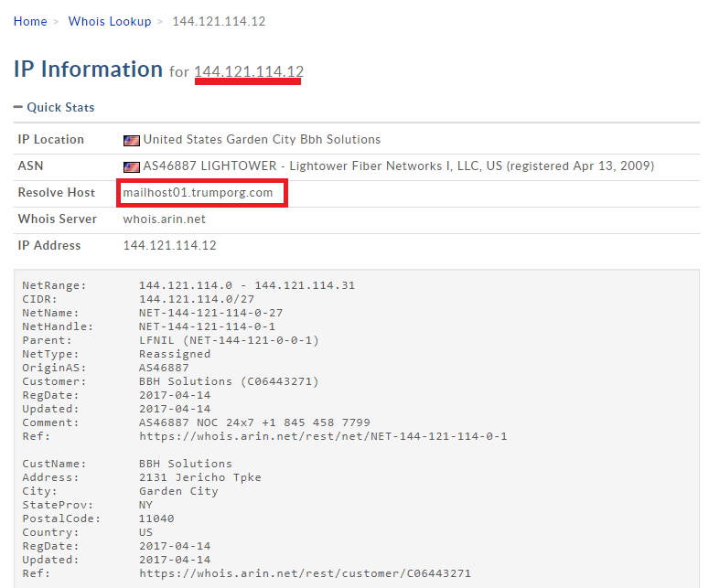This screenshot has width=720, height=588.
Task: Click the US flag icon in IP Location row
Action: point(131,140)
